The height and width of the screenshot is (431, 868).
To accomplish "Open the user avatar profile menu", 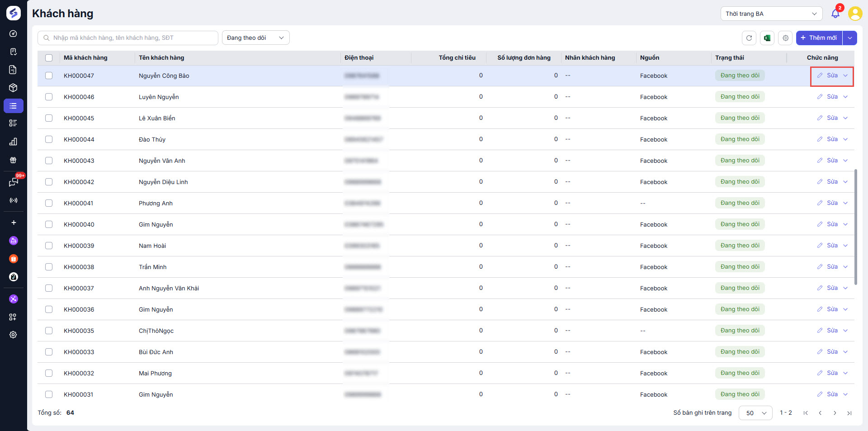I will pos(855,14).
